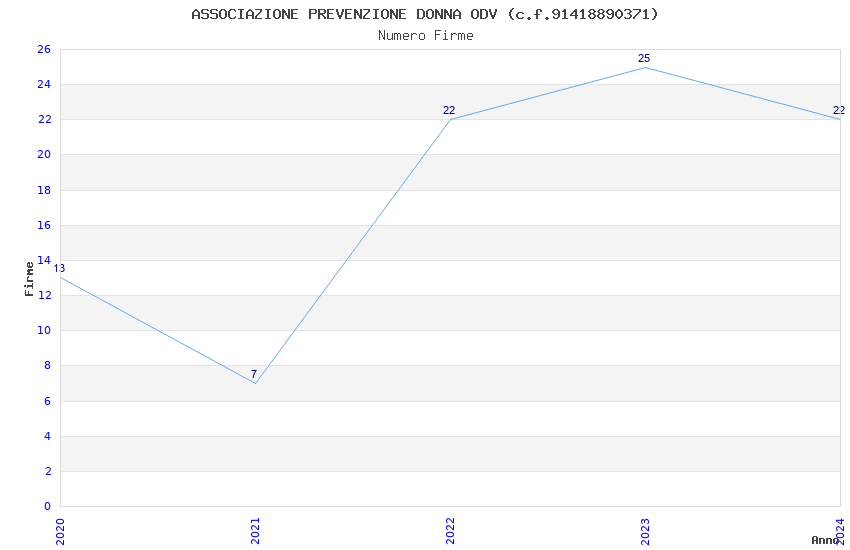Click the y-axis value 26
850x550 pixels.
pyautogui.click(x=44, y=49)
